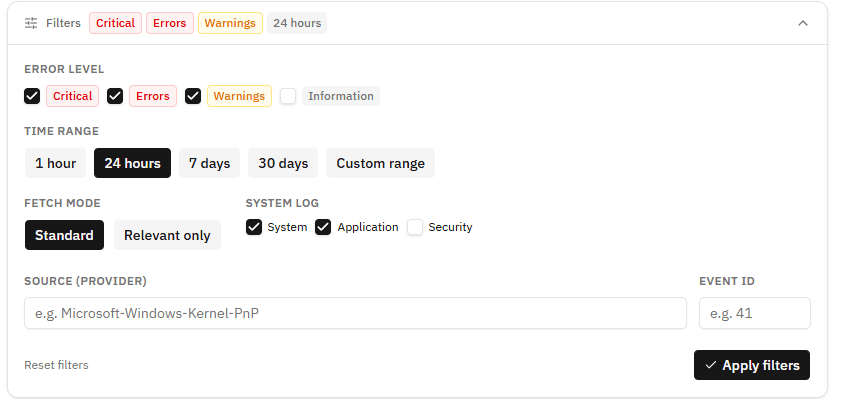Click the yellow Warnings label under Error Level

coord(239,96)
